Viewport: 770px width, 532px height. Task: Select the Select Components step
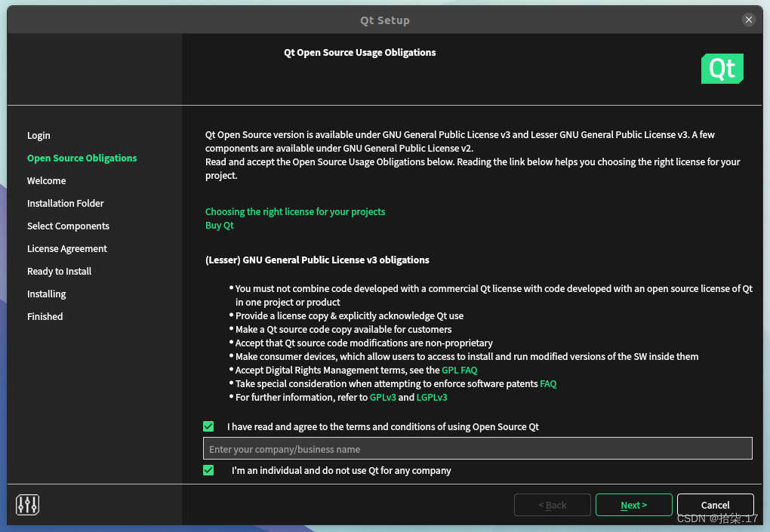68,226
